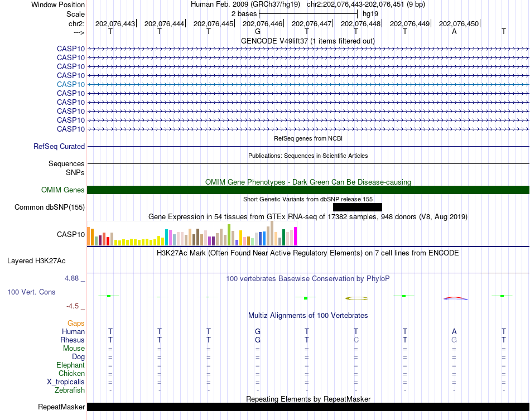Image resolution: width=530 pixels, height=420 pixels.
Task: Select the Rhesus species row label
Action: point(73,340)
